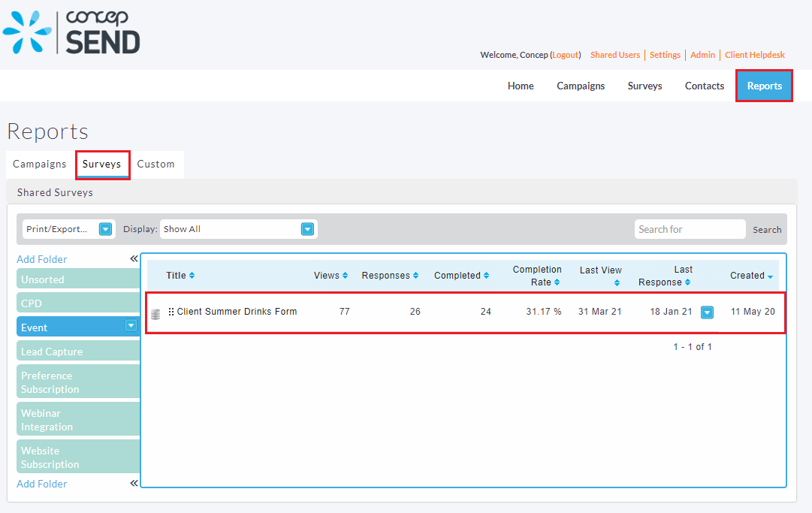Screen dimensions: 812x513
Task: Open the Event folder options arrow
Action: (131, 326)
